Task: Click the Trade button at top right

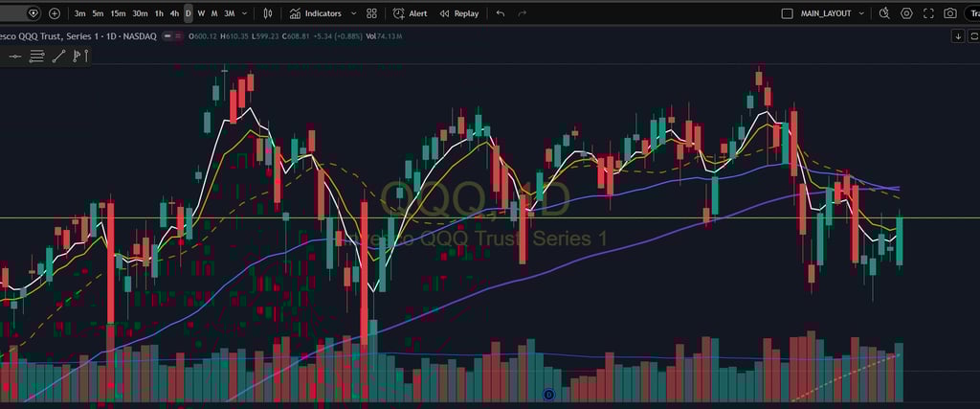Action: [x=972, y=13]
